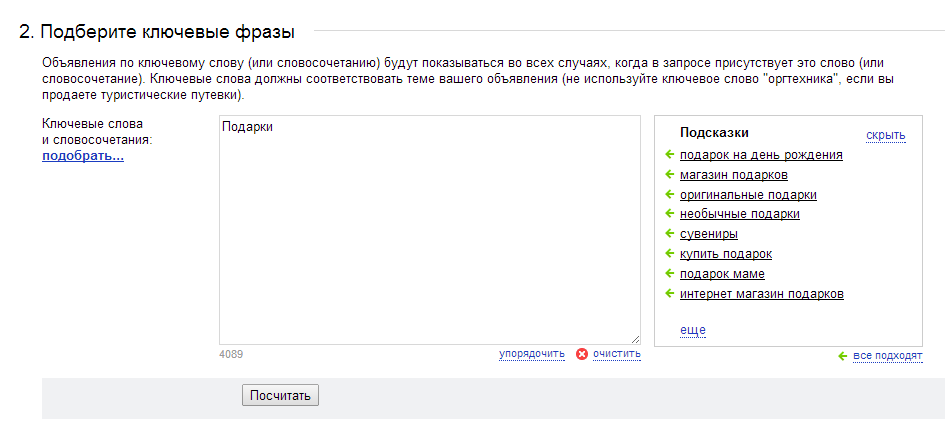
Task: Add магазин подарков via its green arrow
Action: pos(669,175)
